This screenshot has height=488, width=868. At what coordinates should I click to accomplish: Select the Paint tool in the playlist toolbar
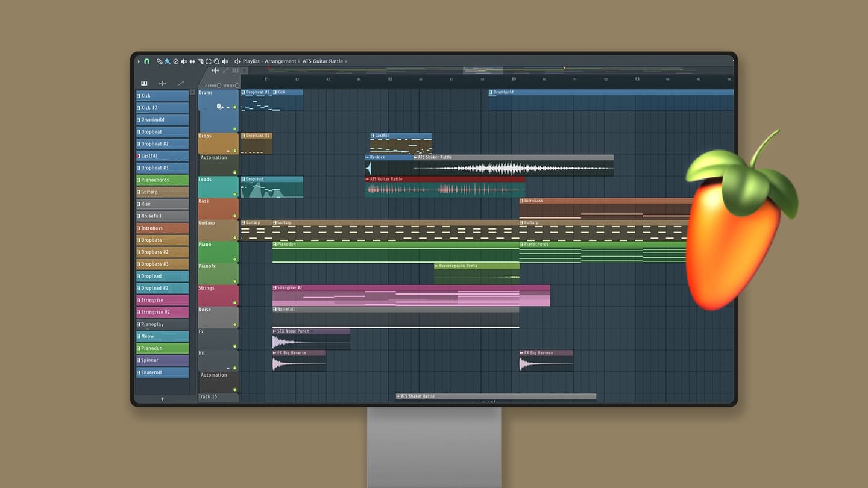[167, 61]
